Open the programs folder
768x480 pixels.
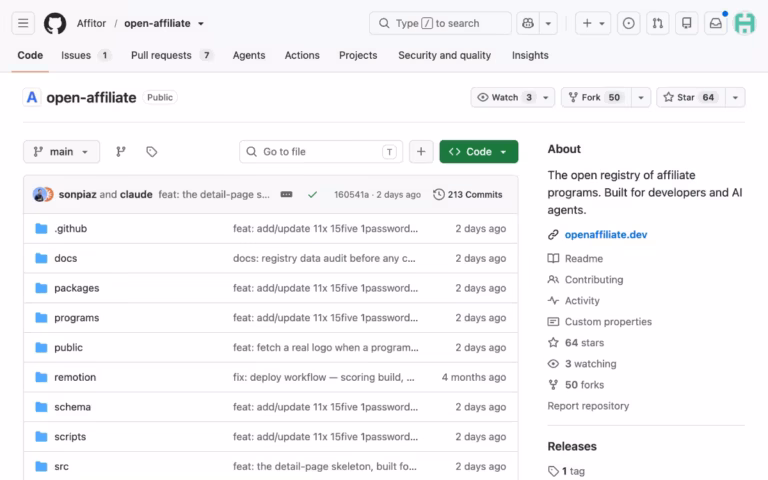click(x=76, y=318)
